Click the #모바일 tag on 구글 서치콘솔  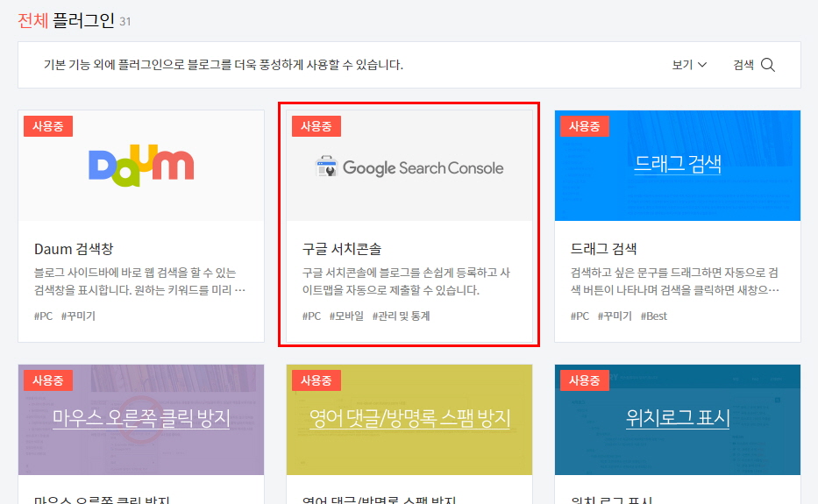coord(346,316)
